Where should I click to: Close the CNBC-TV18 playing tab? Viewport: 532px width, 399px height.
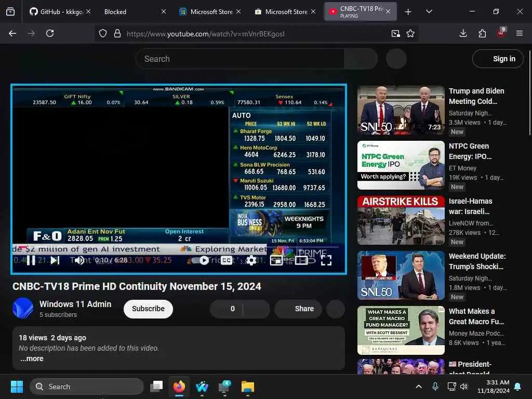[388, 11]
